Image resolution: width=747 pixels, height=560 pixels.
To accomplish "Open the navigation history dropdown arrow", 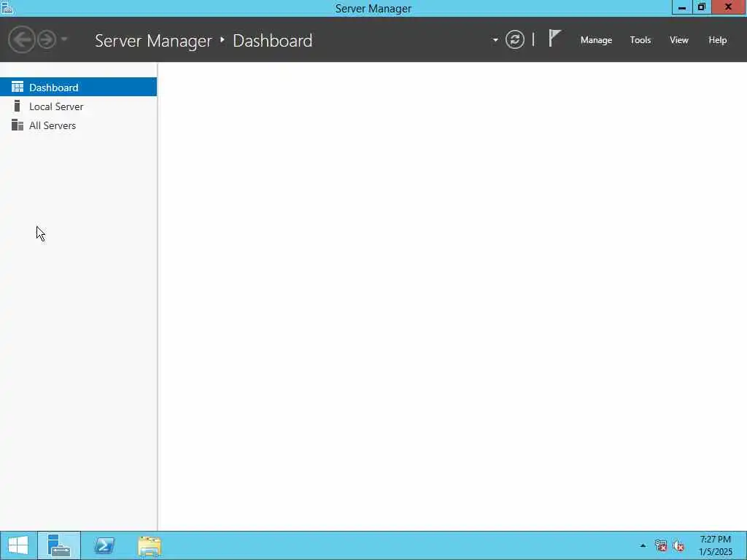I will coord(64,39).
